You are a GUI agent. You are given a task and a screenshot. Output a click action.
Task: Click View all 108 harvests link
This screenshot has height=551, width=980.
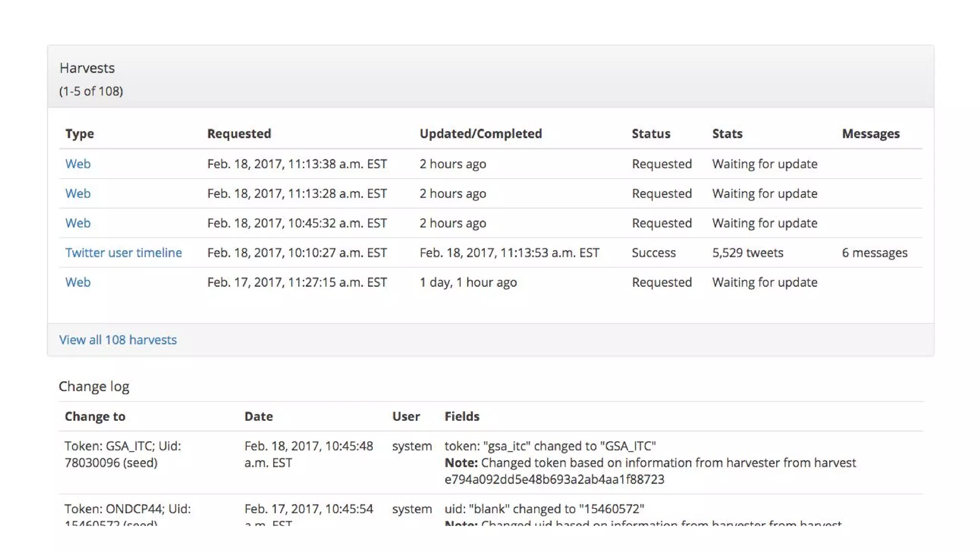pyautogui.click(x=118, y=340)
